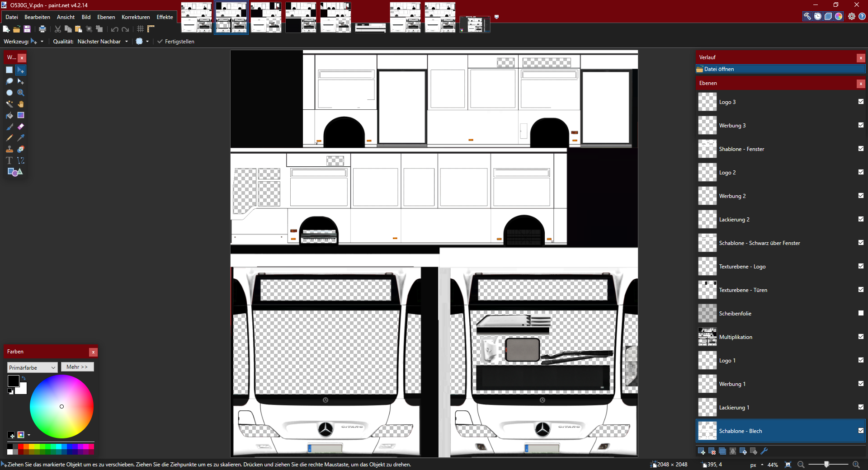Click the Mehr >> button

[x=77, y=367]
